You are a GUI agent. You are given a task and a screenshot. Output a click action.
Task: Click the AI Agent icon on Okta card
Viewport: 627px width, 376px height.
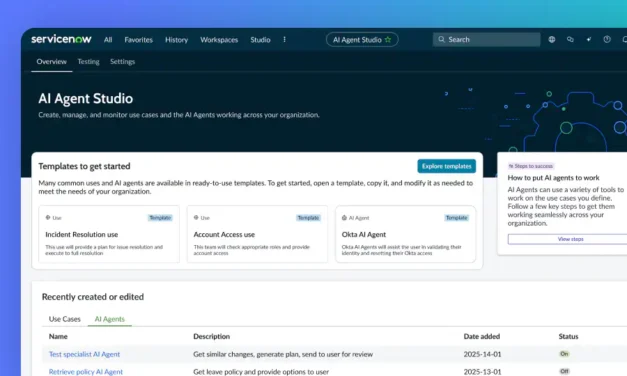(x=344, y=218)
